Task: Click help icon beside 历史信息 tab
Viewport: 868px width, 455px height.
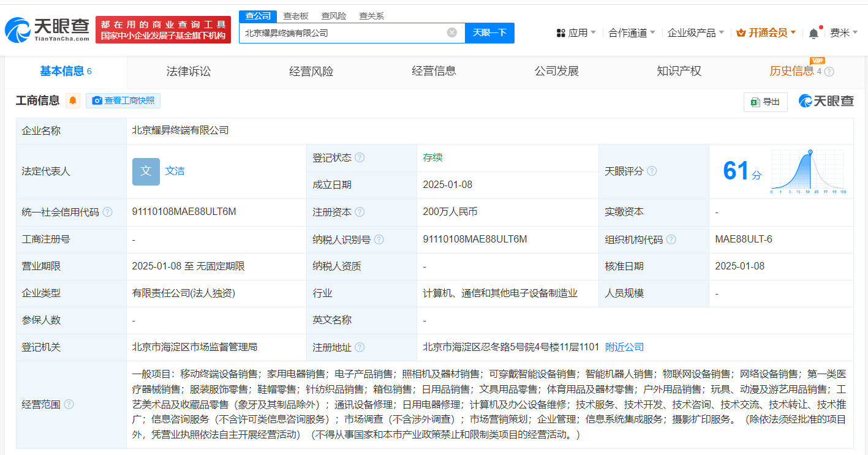Action: click(x=829, y=72)
